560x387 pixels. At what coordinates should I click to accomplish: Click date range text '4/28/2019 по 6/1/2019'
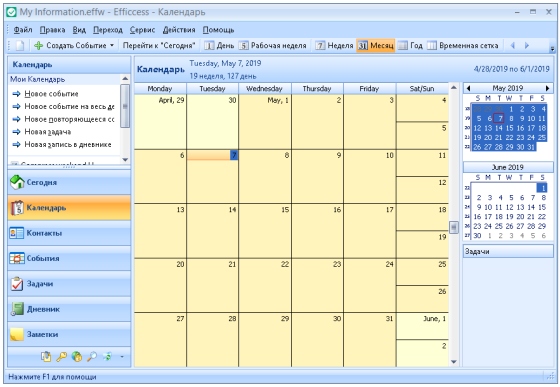(511, 69)
